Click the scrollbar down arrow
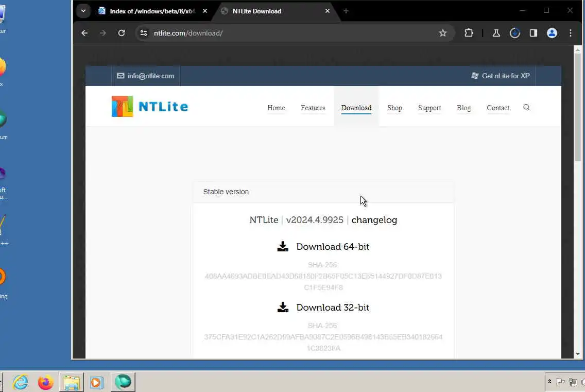Screen dimensions: 585x392 point(578,354)
